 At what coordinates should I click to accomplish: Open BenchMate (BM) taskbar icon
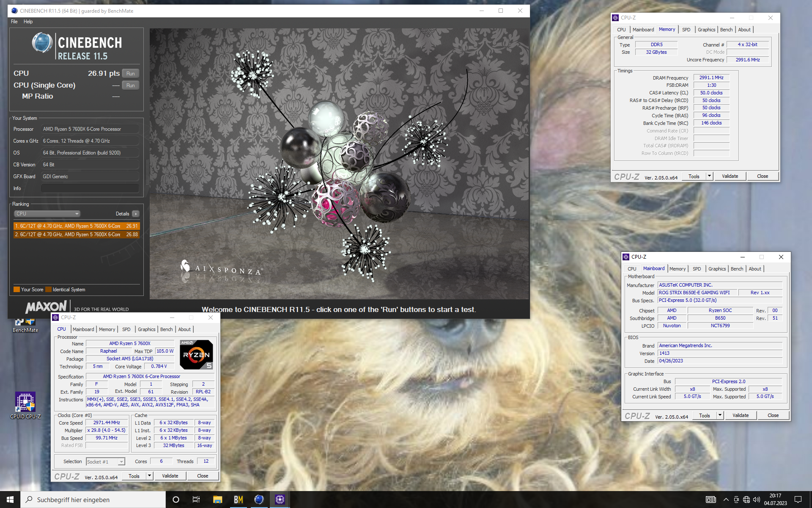coord(238,500)
